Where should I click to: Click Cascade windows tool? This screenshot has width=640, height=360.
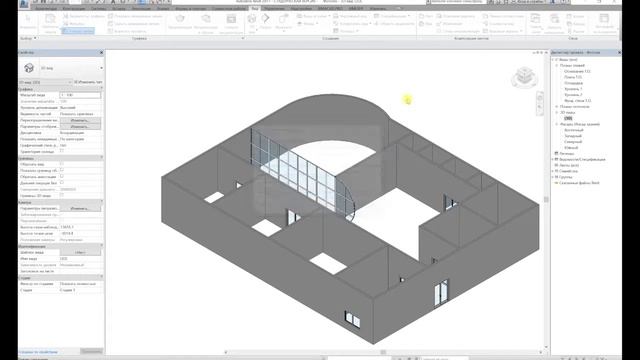[576, 24]
